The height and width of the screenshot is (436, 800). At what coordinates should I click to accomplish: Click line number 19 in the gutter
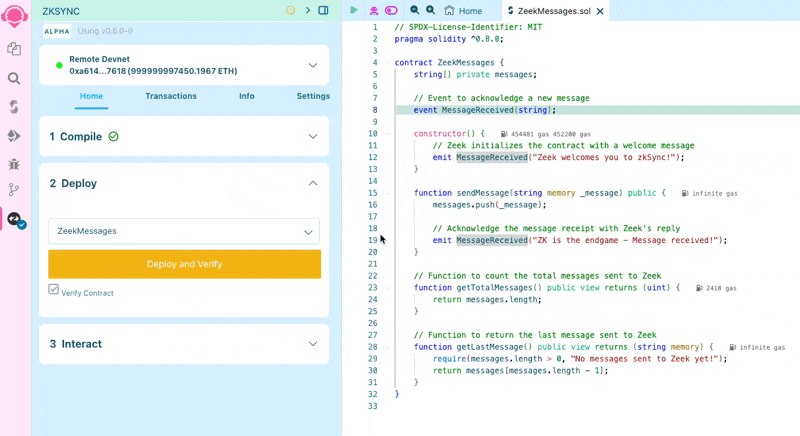click(372, 240)
